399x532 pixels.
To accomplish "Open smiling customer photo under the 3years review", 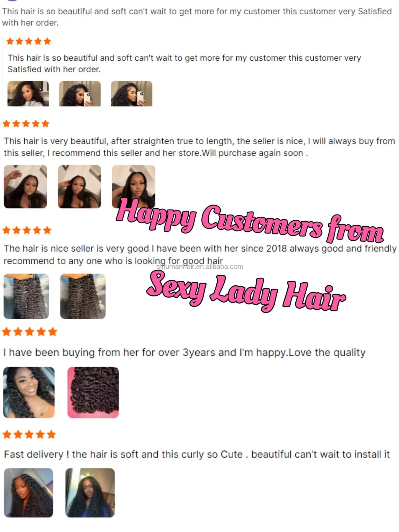I will (x=29, y=392).
